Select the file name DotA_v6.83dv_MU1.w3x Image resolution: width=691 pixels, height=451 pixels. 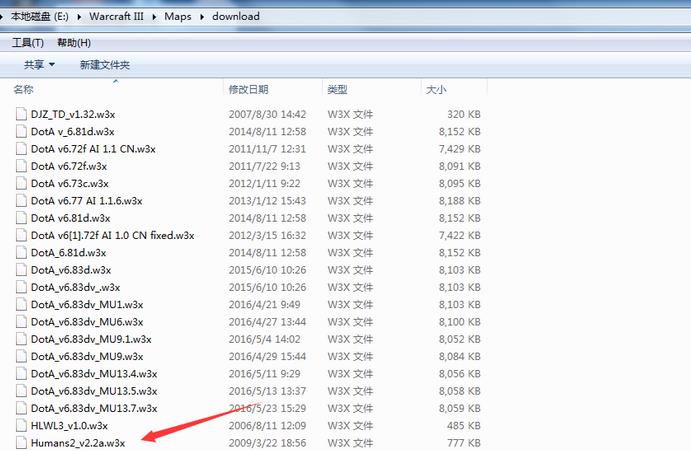(x=87, y=304)
